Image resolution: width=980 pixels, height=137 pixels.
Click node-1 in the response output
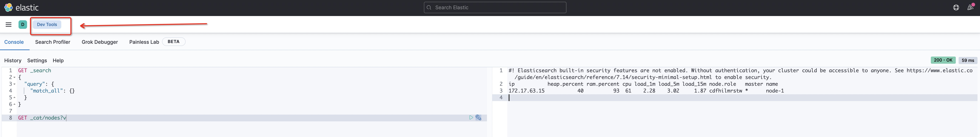(x=775, y=91)
